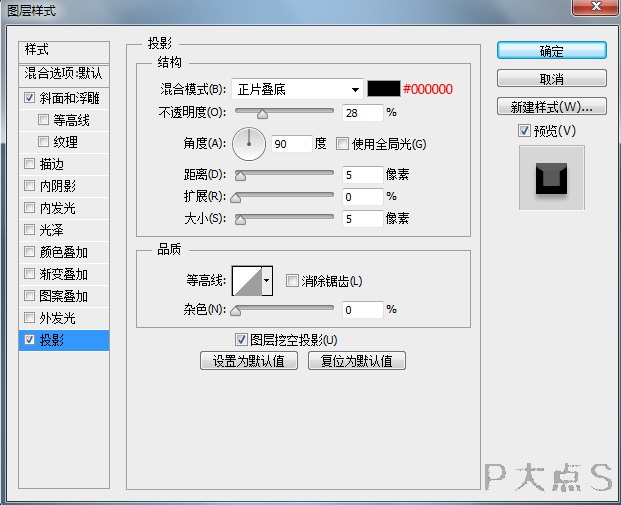This screenshot has height=505, width=621.
Task: Close the 图层样式 dialog window
Action: [x=596, y=7]
